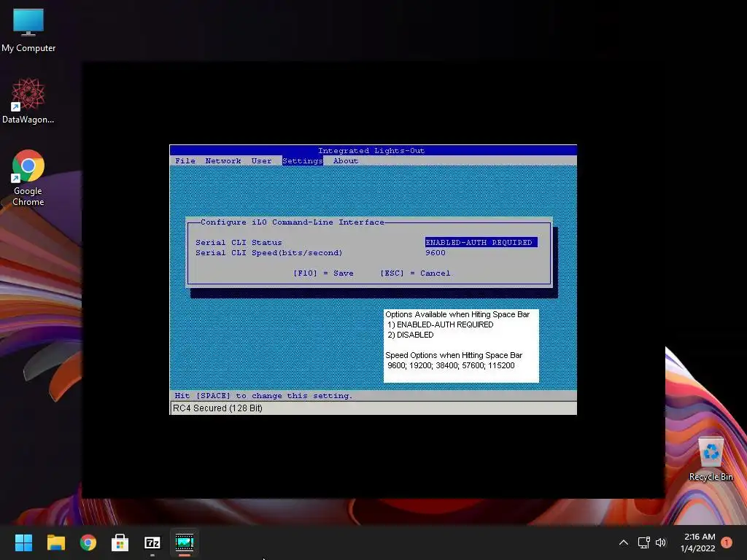This screenshot has width=747, height=560.
Task: Click the speed list '9600; 19200; 38400' text
Action: tap(451, 366)
